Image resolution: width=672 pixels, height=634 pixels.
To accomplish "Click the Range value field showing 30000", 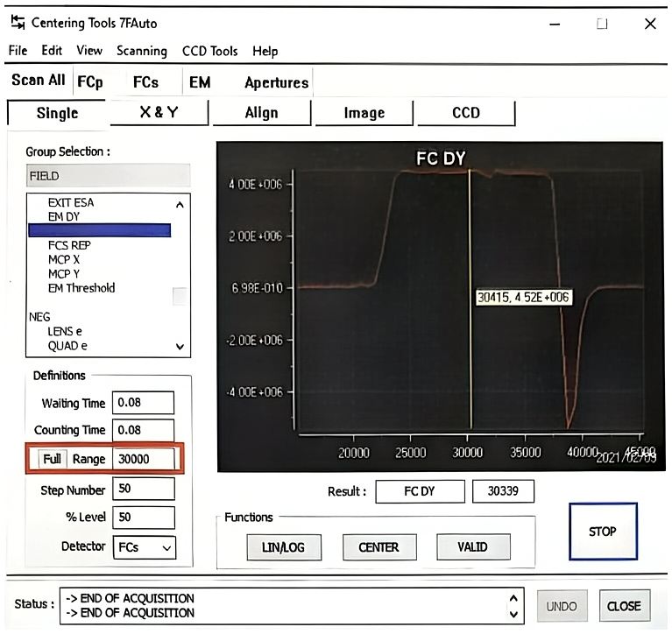I will tap(143, 459).
